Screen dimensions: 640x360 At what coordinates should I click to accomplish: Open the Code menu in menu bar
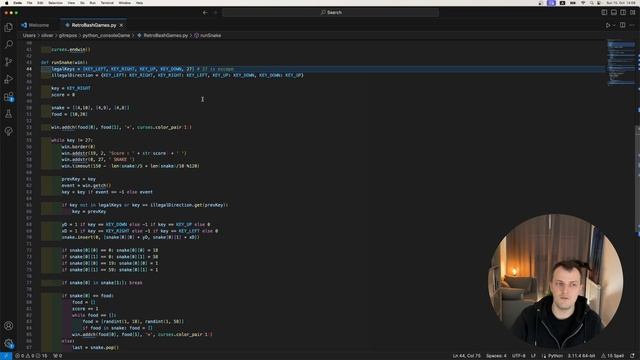pos(18,3)
